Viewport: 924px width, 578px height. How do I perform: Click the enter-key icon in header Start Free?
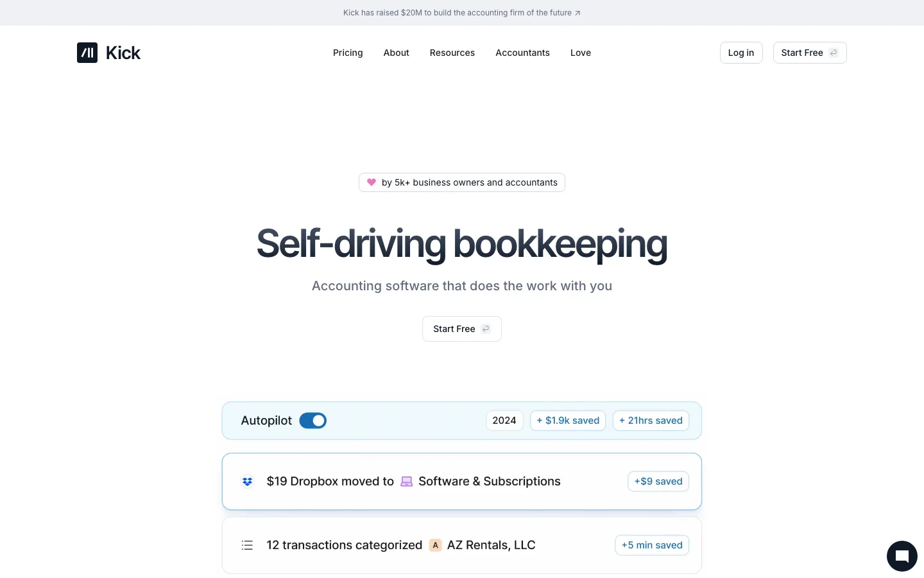pos(834,53)
